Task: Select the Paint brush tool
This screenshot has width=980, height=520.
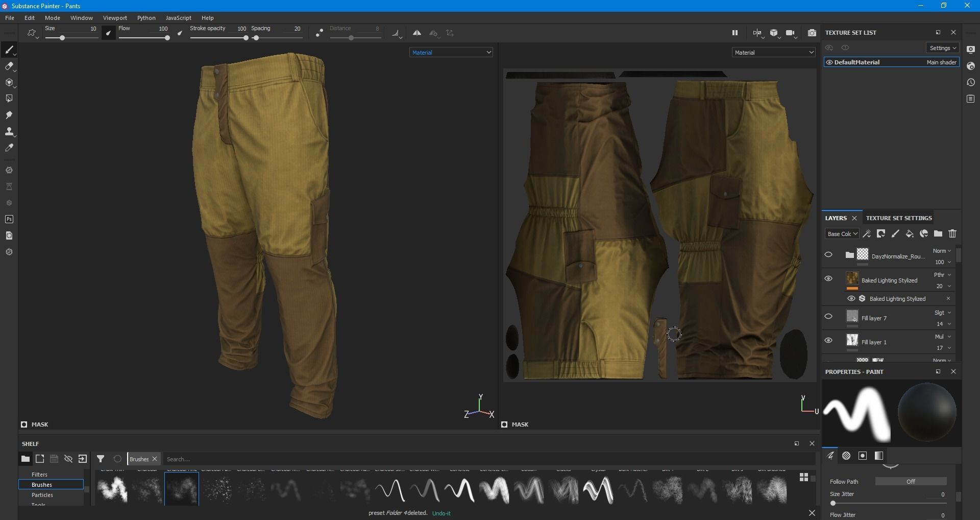Action: (x=9, y=50)
